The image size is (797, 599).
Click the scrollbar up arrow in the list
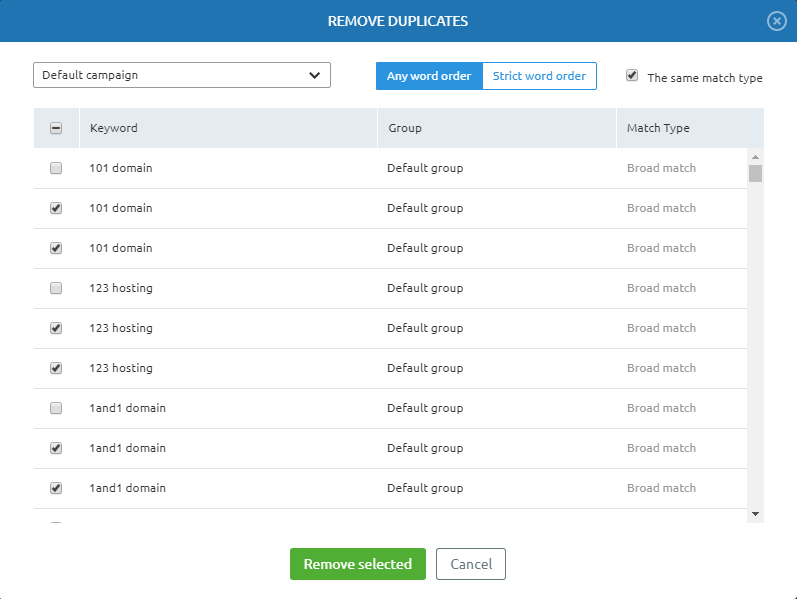[755, 157]
